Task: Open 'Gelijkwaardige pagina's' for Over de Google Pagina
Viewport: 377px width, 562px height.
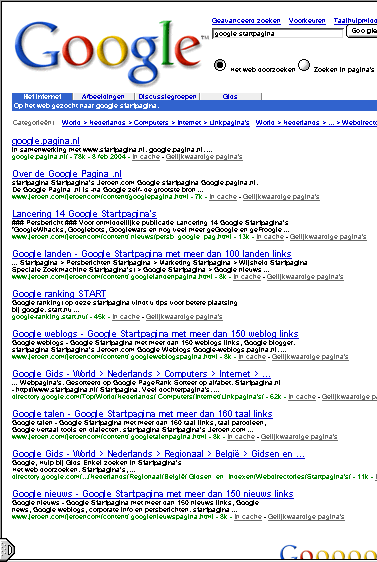Action: pyautogui.click(x=281, y=197)
